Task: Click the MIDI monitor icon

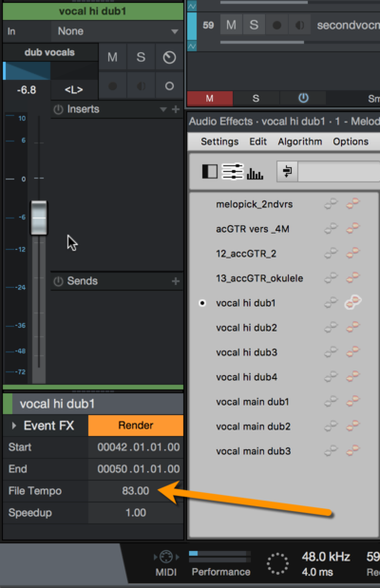Action: point(166,557)
